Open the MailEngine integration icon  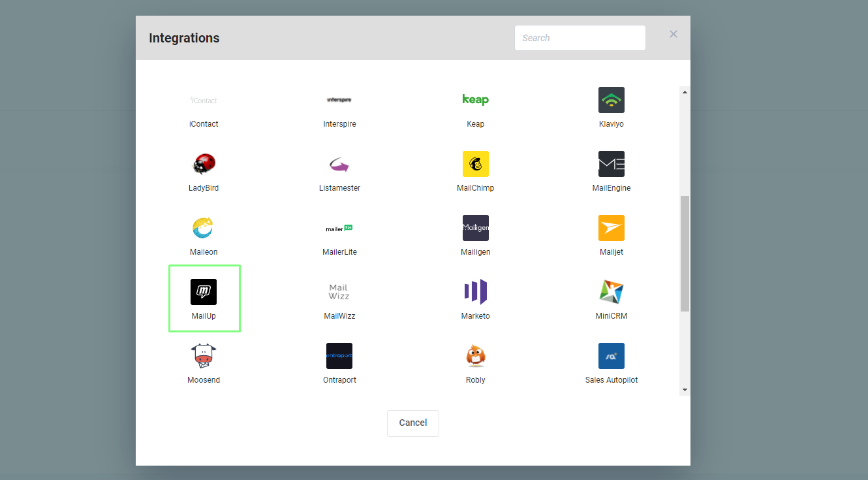pyautogui.click(x=612, y=164)
